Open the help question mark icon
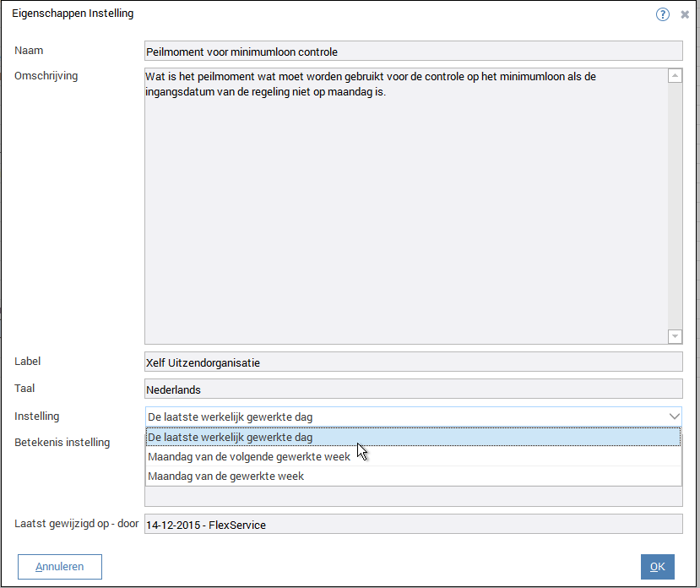The width and height of the screenshot is (700, 588). pos(663,14)
